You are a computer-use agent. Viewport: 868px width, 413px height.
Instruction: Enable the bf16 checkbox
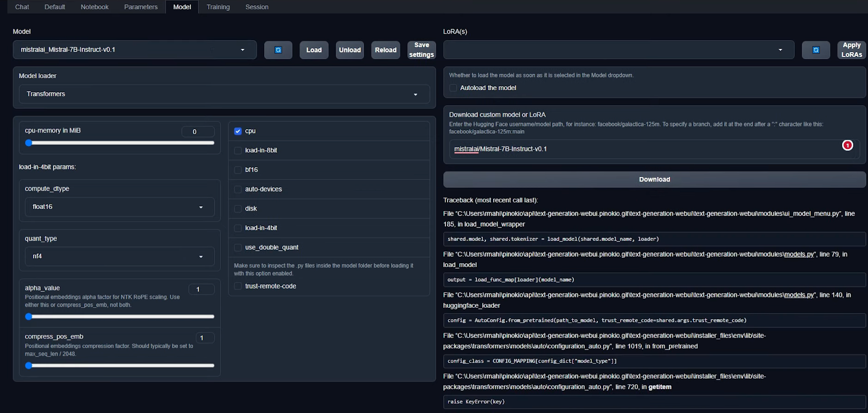coord(238,170)
